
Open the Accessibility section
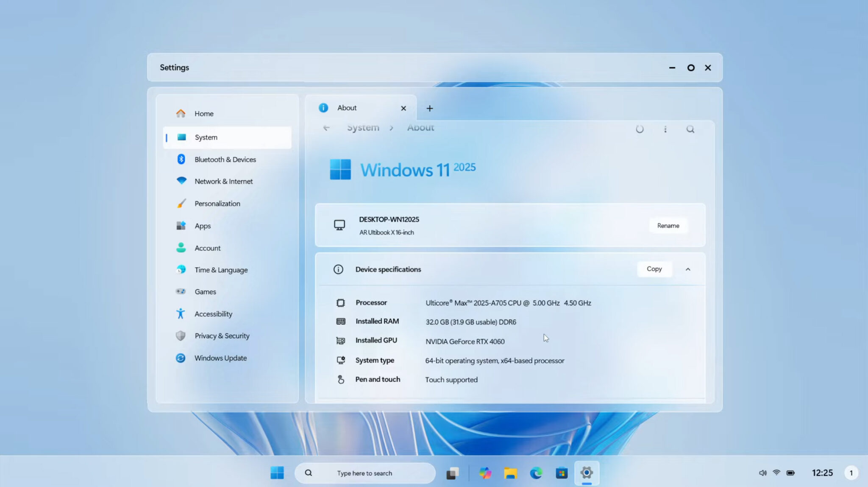point(213,314)
